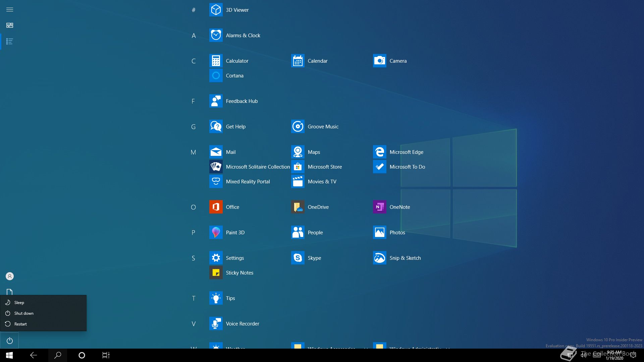Image resolution: width=644 pixels, height=362 pixels.
Task: Open the Mixed Reality Portal icon
Action: coord(216,182)
